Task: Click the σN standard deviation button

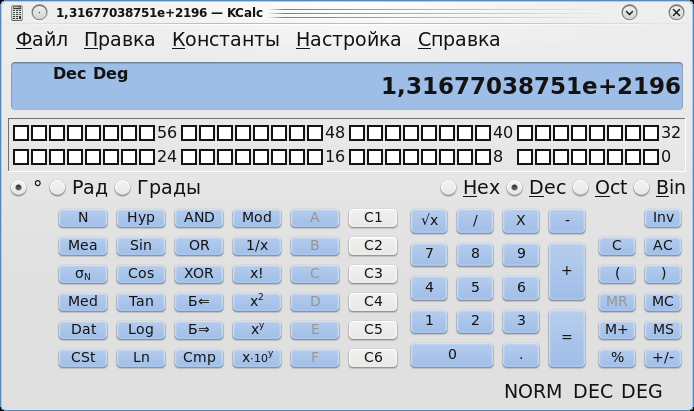Action: [83, 273]
